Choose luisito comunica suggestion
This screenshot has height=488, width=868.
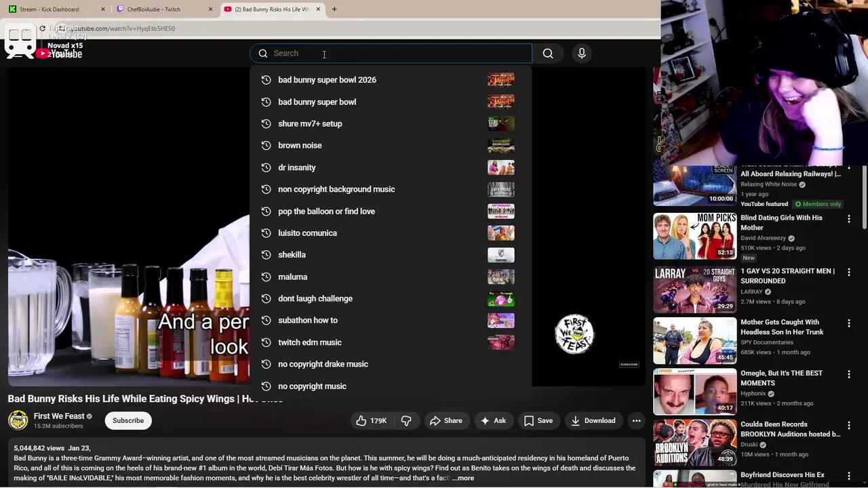click(391, 233)
